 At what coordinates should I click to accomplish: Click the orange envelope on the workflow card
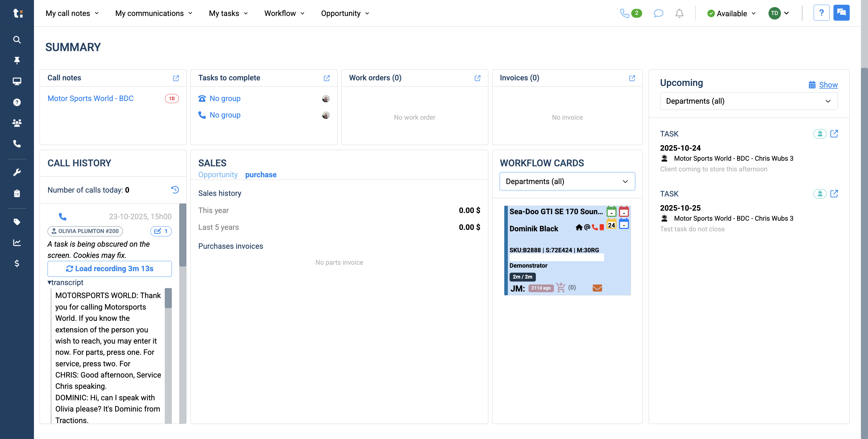(597, 288)
